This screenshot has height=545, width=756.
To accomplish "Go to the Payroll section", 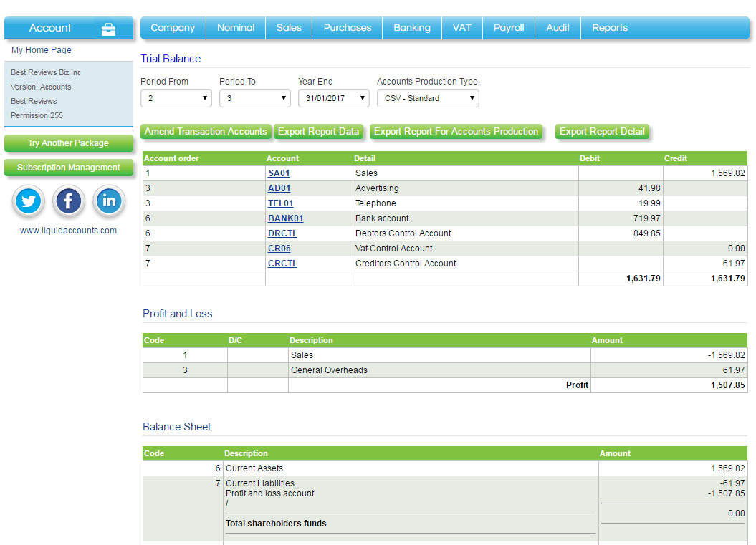I will click(x=508, y=27).
